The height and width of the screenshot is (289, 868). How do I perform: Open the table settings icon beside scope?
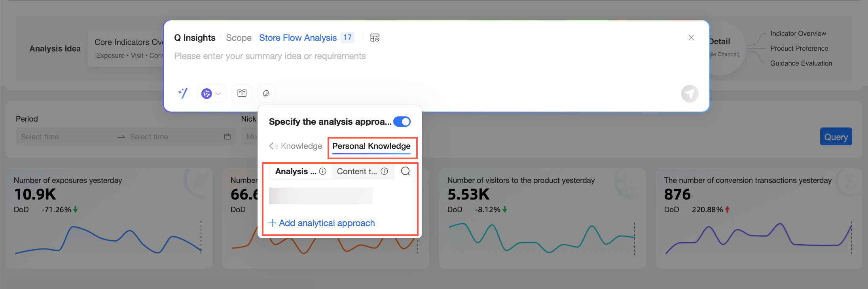coord(375,38)
